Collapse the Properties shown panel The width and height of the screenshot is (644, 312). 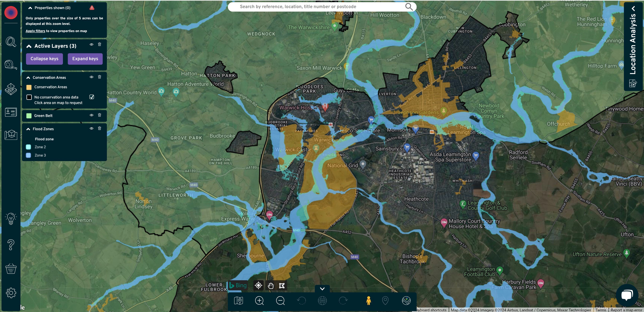coord(30,8)
